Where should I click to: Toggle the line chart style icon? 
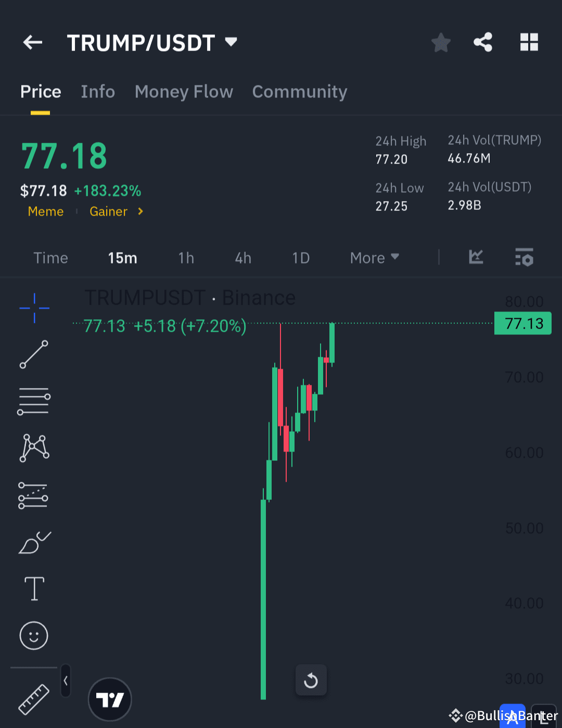tap(476, 257)
